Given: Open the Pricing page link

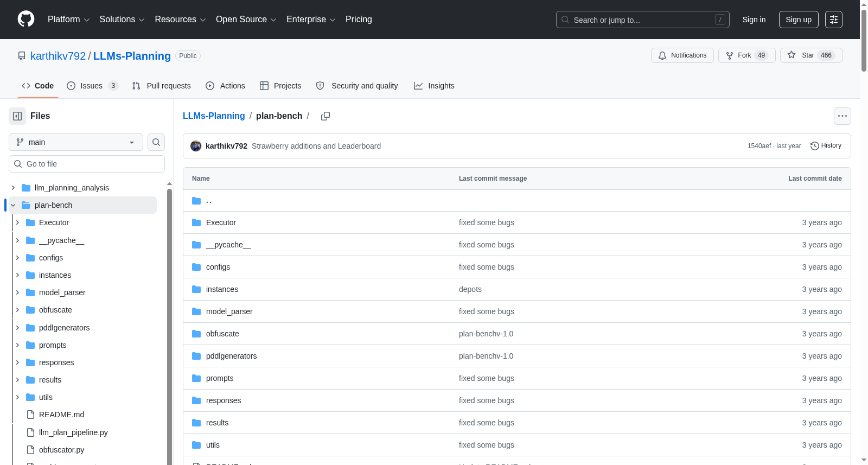Looking at the screenshot, I should coord(359,20).
